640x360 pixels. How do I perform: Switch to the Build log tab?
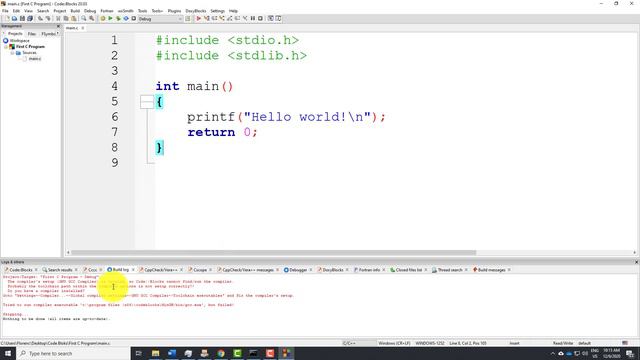click(120, 270)
